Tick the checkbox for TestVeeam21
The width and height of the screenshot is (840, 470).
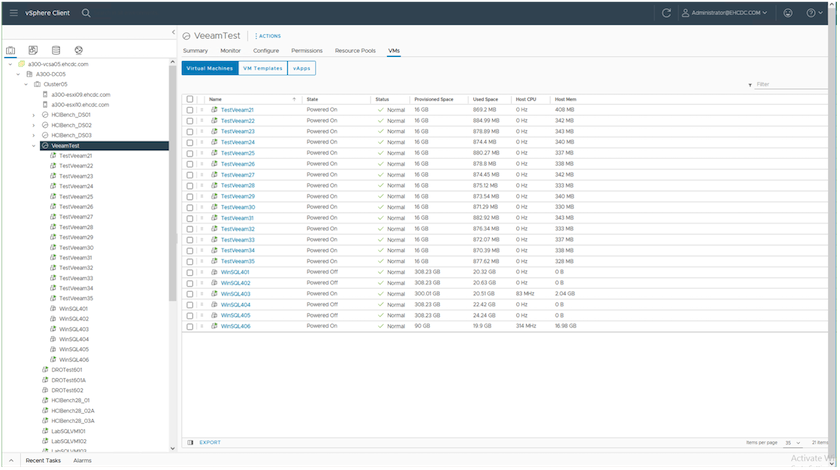(x=190, y=110)
